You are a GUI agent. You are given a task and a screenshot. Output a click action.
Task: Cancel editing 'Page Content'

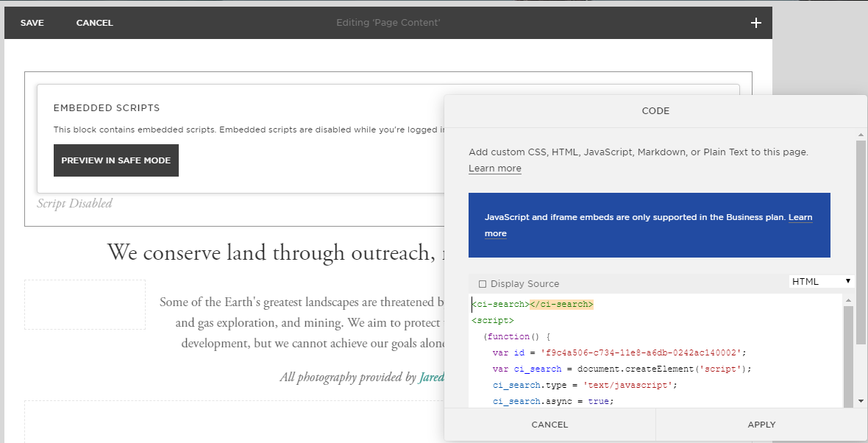pos(94,22)
